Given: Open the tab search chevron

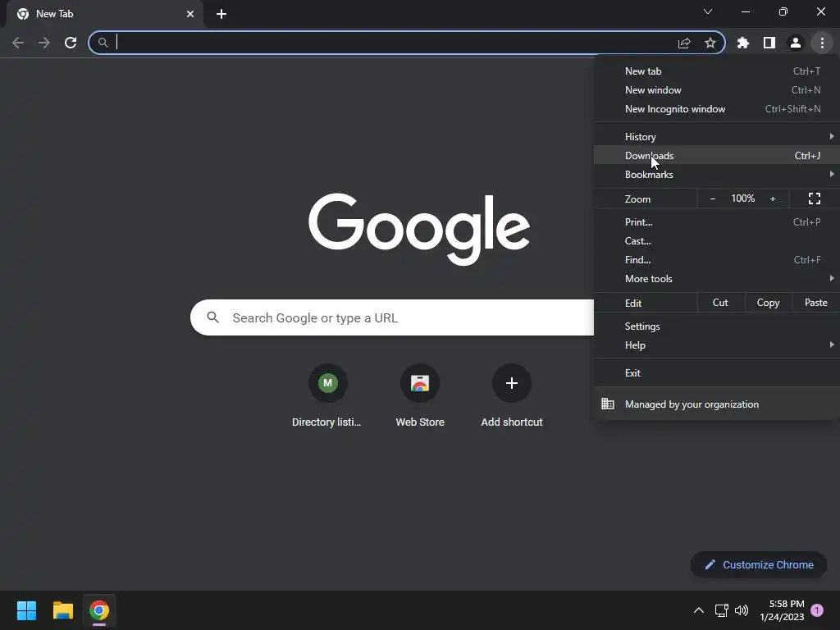Looking at the screenshot, I should (x=708, y=11).
